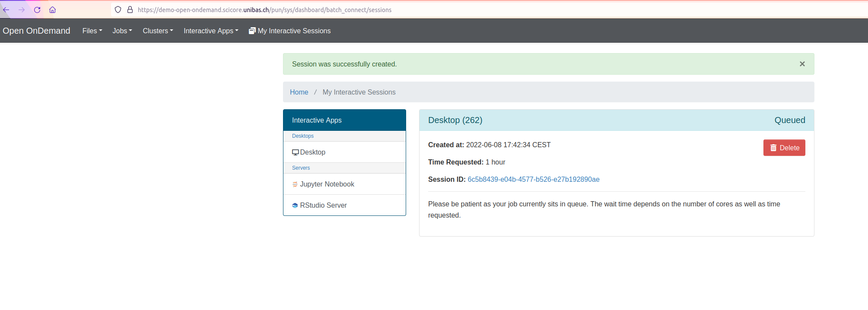Click the Open OnDemand brand link
The image size is (868, 310).
pos(36,31)
